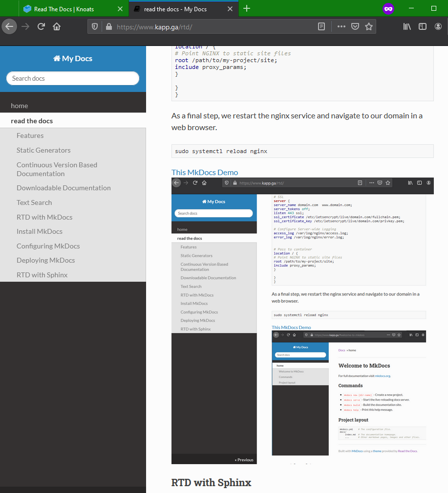The image size is (448, 493).
Task: Switch to the 'Read The Docs | Knoats' tab
Action: (x=74, y=9)
